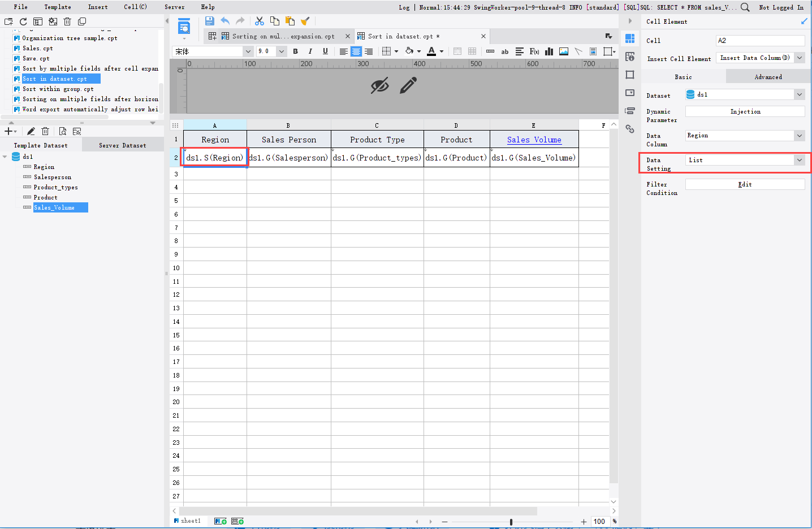Preview dataset with the magnifier page icon

[62, 131]
